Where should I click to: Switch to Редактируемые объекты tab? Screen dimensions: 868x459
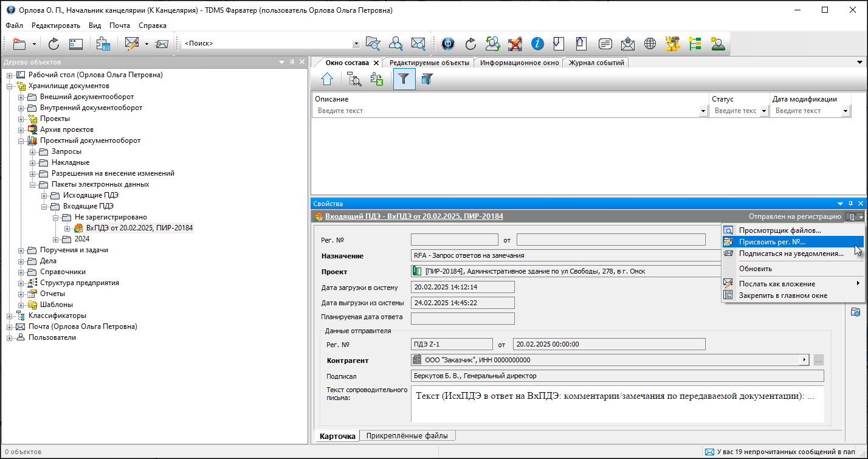click(429, 63)
